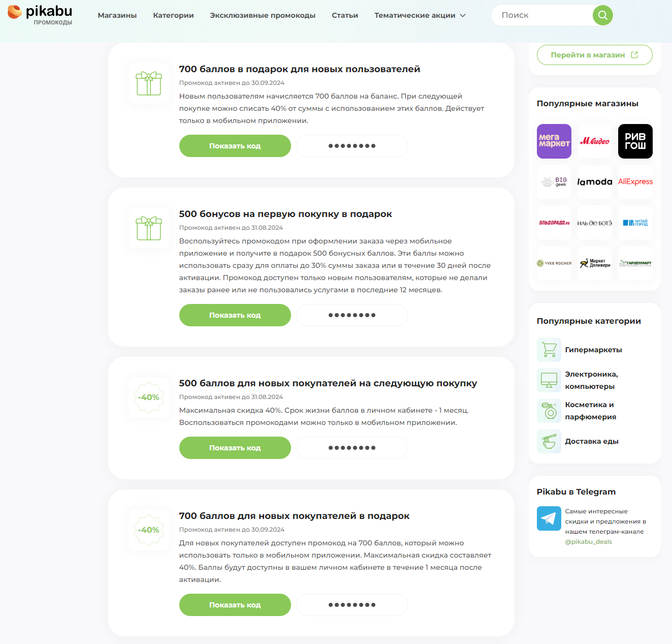
Task: Open Косметика и парфюмерия category link
Action: (x=590, y=411)
